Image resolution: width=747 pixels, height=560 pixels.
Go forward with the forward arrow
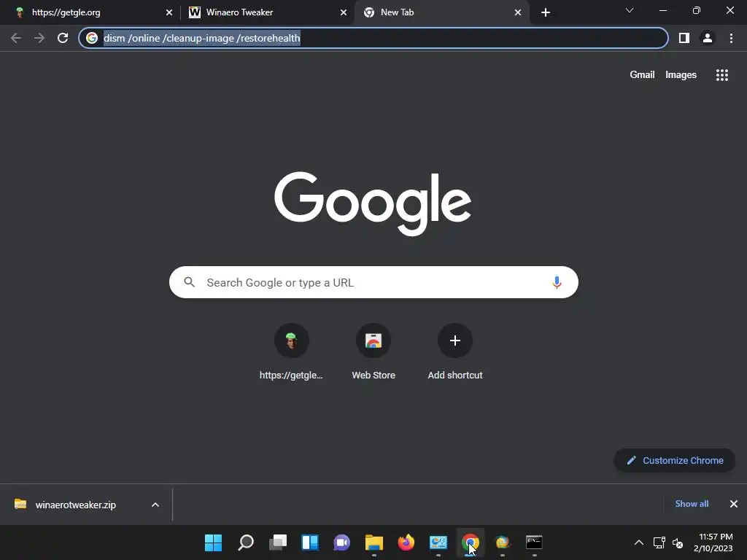39,38
